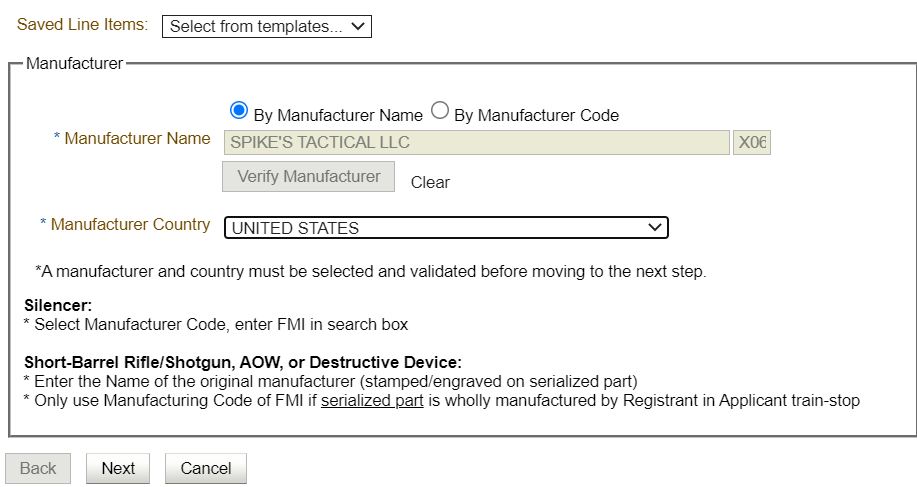917x487 pixels.
Task: Go to the next step with Next
Action: click(118, 468)
